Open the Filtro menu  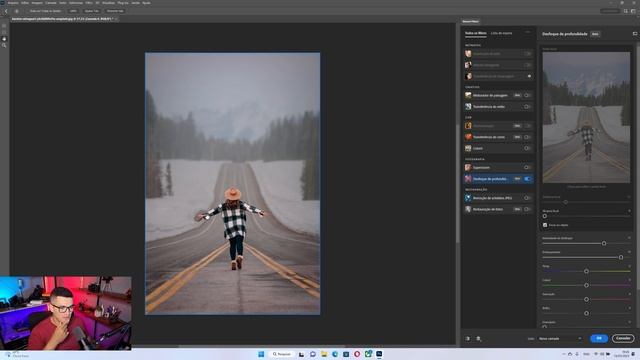coord(89,3)
